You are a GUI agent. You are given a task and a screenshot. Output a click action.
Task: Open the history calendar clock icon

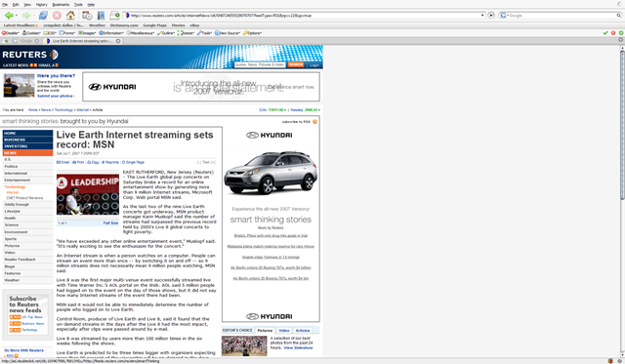[87, 16]
